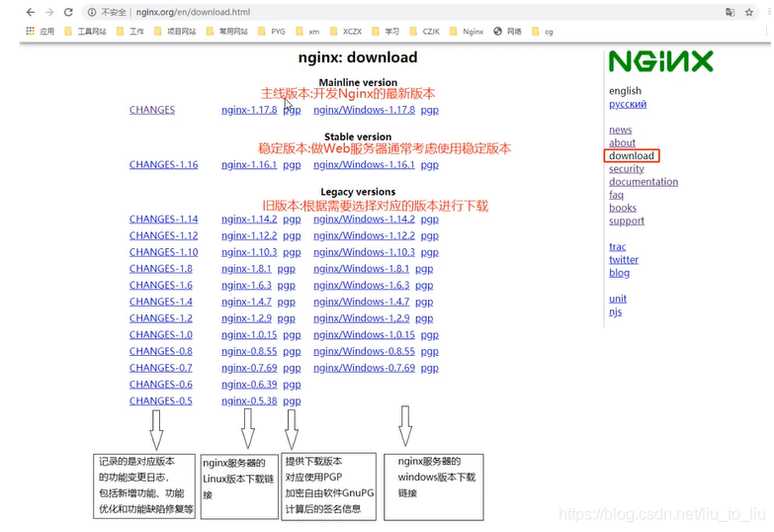The image size is (774, 532).
Task: Open the njs link
Action: (x=615, y=311)
